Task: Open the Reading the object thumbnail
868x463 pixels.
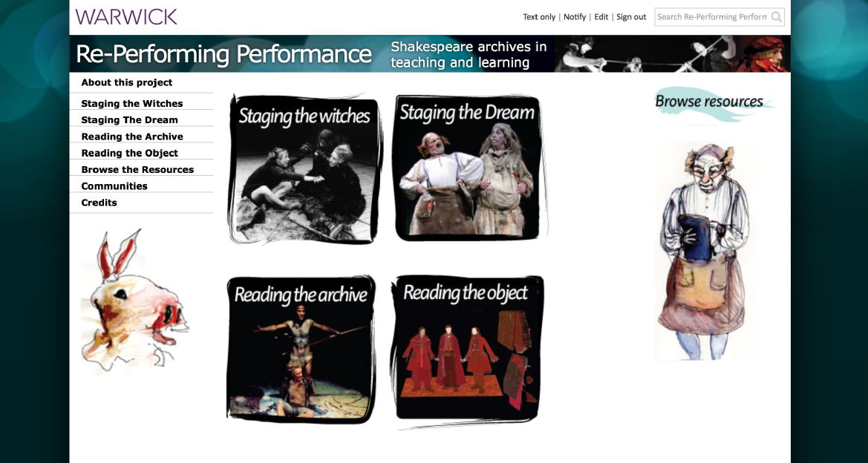Action: click(467, 349)
